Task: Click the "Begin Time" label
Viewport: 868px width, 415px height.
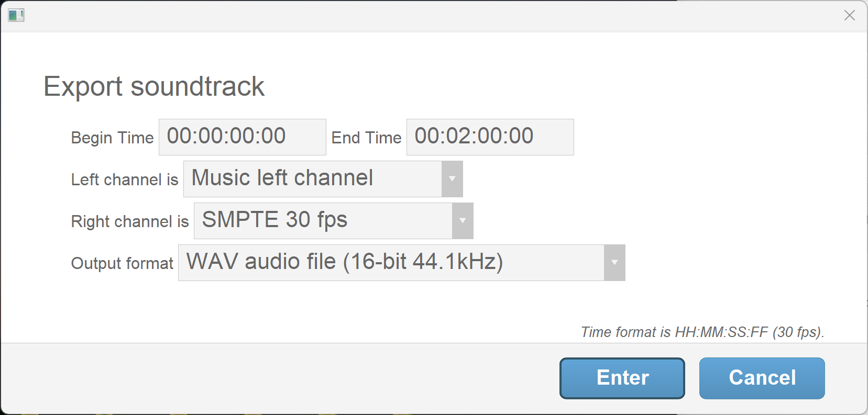Action: [x=112, y=137]
